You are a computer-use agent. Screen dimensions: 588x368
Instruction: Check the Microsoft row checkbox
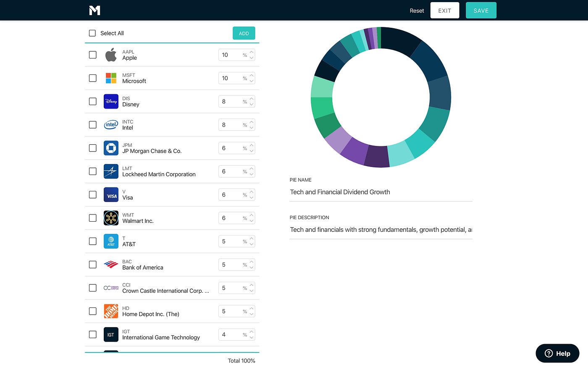(93, 78)
